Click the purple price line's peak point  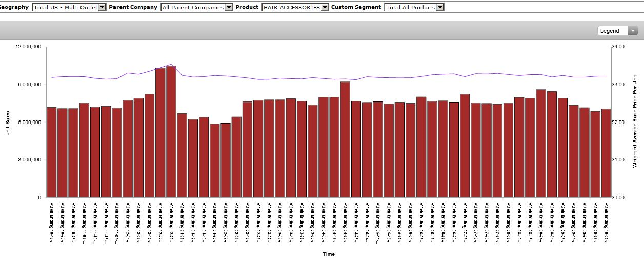(x=171, y=64)
